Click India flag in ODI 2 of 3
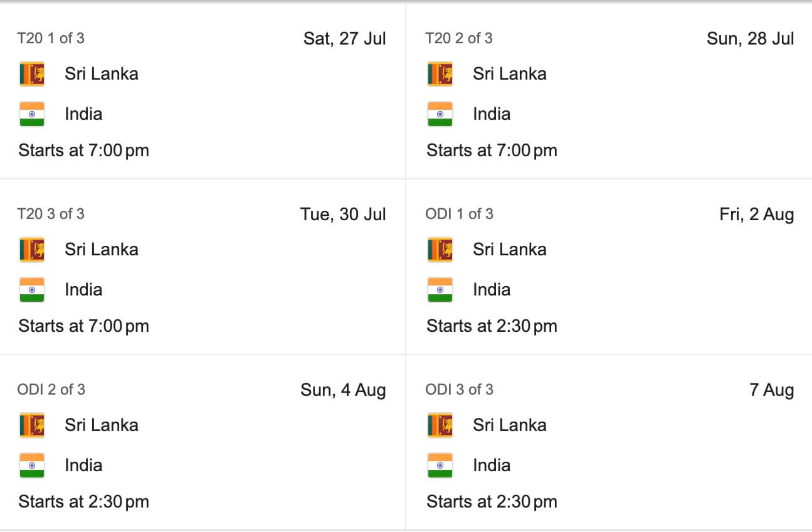Viewport: 812px width, 532px height. [x=32, y=465]
